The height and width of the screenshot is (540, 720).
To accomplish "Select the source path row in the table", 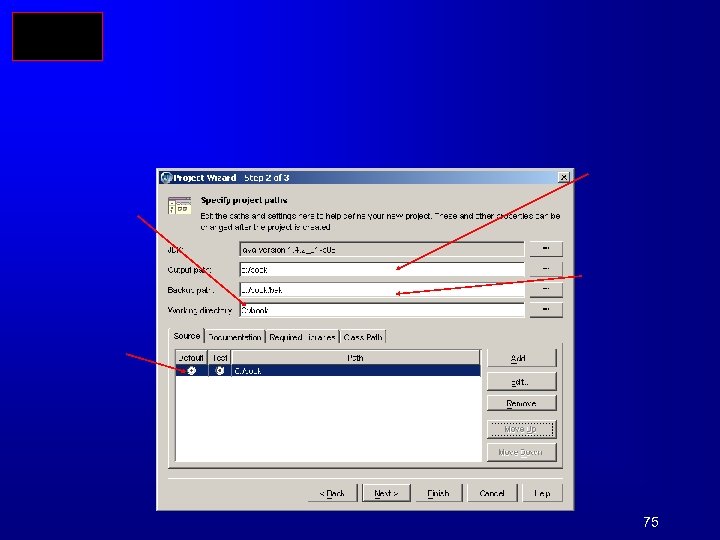I will 328,371.
